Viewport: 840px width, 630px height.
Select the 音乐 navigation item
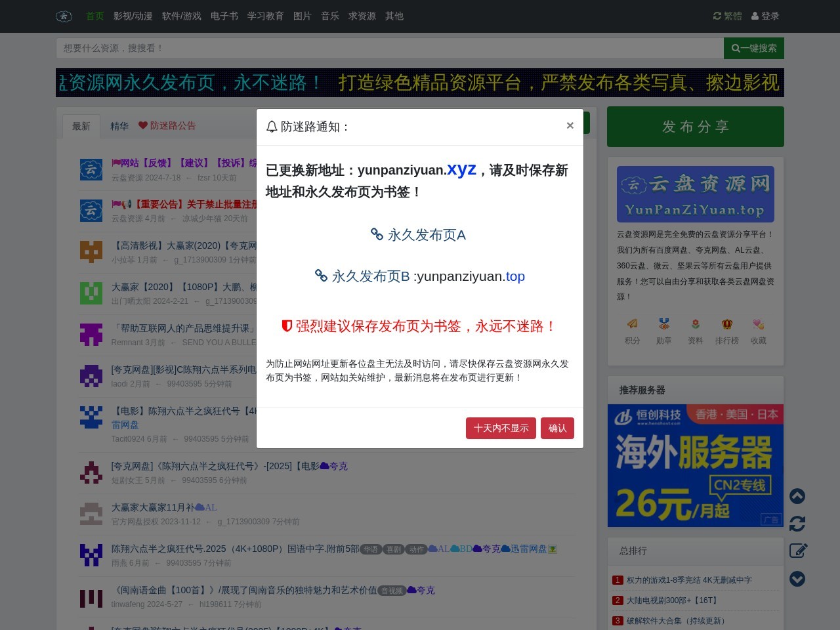pyautogui.click(x=330, y=16)
